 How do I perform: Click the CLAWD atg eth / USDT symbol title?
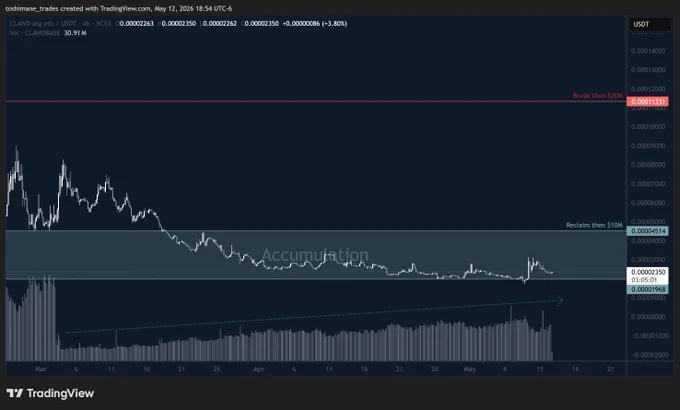[43, 23]
